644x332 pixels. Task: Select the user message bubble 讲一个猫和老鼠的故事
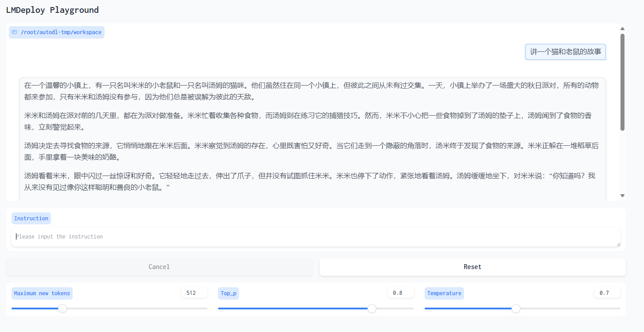coord(565,52)
